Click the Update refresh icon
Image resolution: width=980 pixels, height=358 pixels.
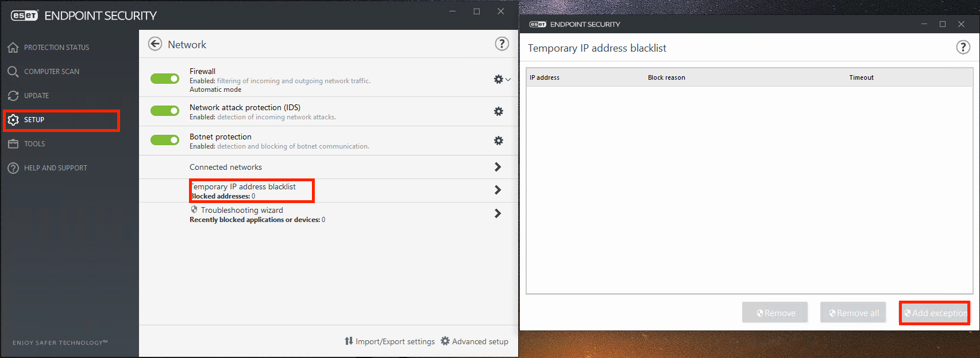(x=13, y=96)
